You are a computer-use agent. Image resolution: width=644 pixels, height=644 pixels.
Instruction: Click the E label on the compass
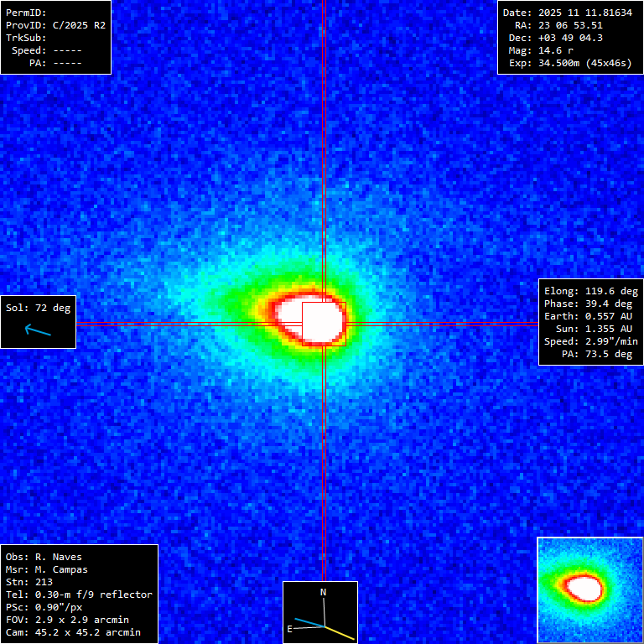tap(290, 628)
